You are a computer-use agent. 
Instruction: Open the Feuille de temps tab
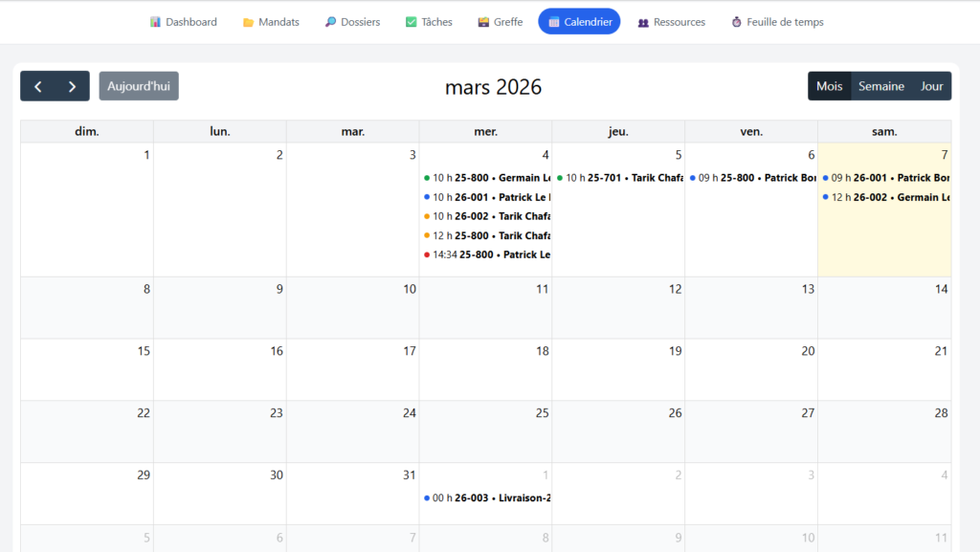784,22
